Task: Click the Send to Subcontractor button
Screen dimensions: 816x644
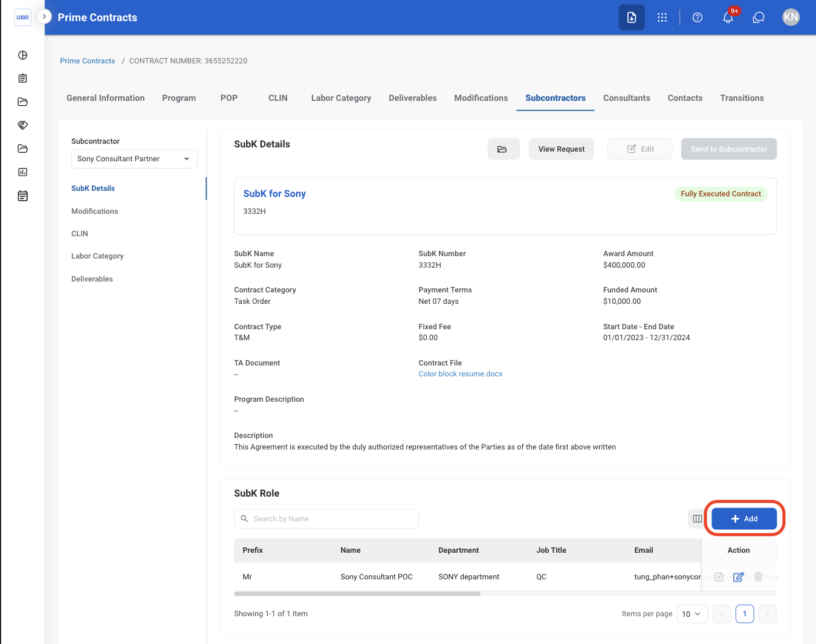Action: tap(729, 149)
